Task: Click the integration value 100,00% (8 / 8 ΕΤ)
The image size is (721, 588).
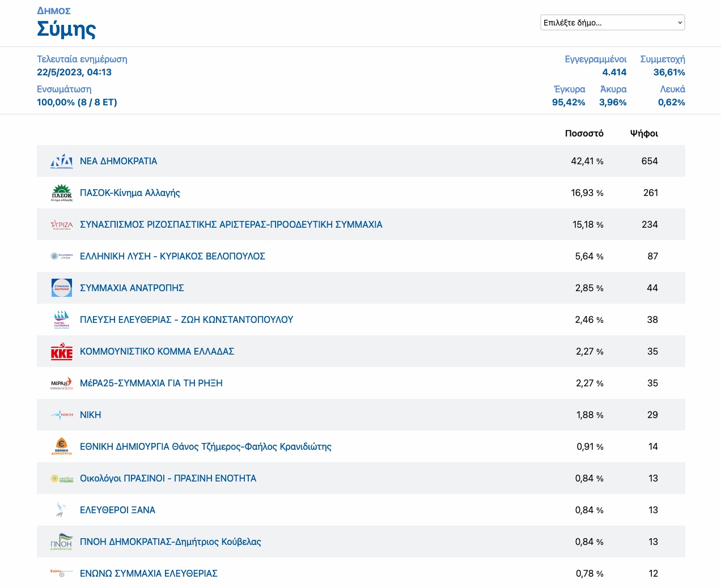Action: tap(77, 102)
